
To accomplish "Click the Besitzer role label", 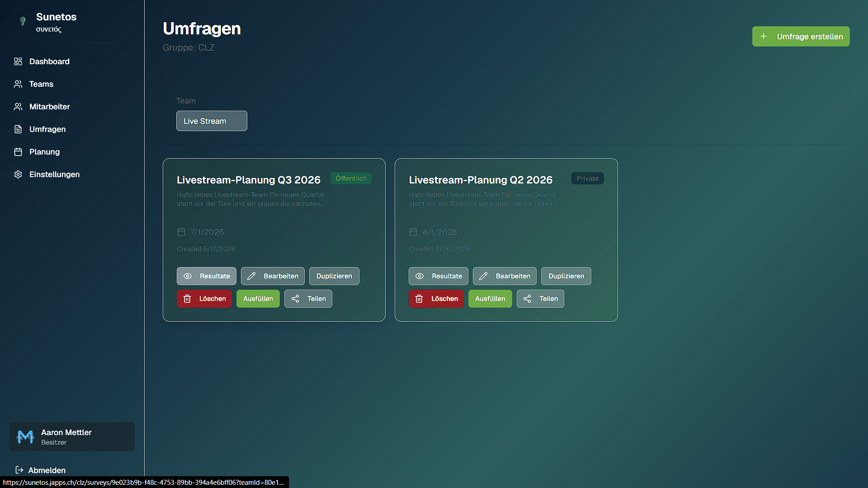I will click(54, 442).
